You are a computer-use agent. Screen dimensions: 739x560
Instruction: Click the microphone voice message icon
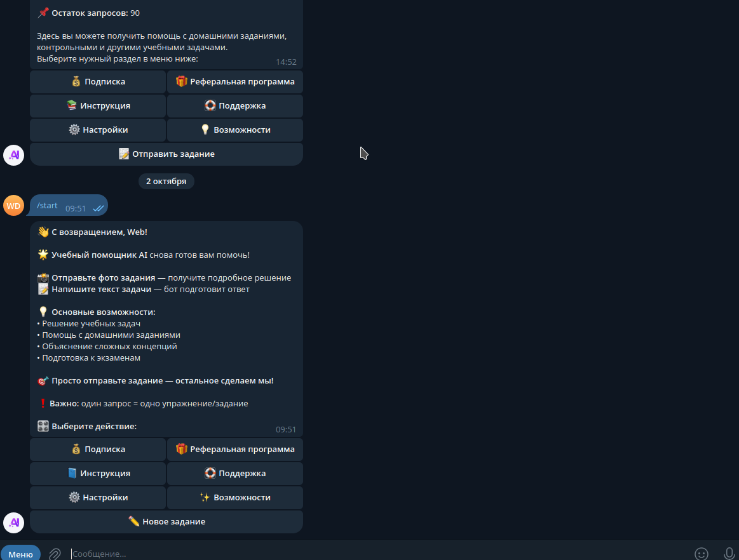[x=729, y=554]
